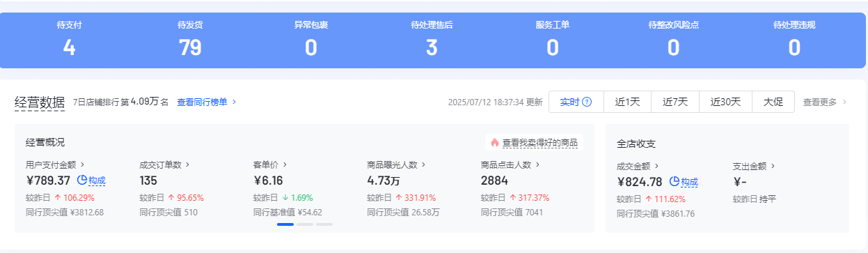Switch to the 大促 tab
Viewport: 868px width, 253px height.
pyautogui.click(x=773, y=102)
